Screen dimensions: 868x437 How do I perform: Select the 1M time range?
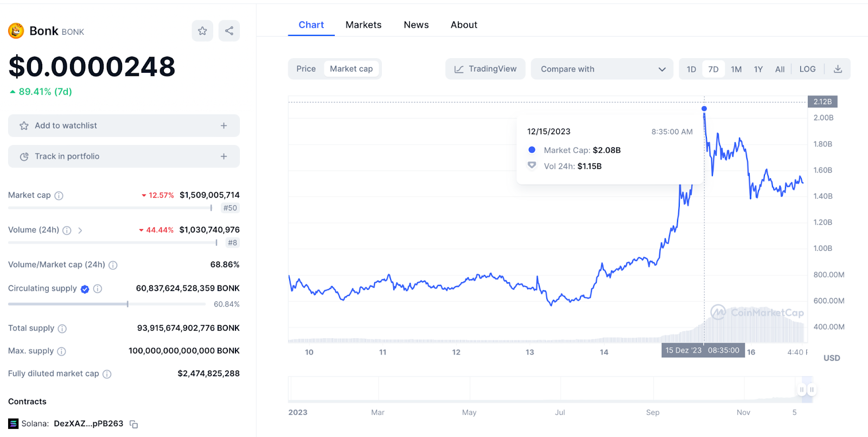click(x=736, y=69)
